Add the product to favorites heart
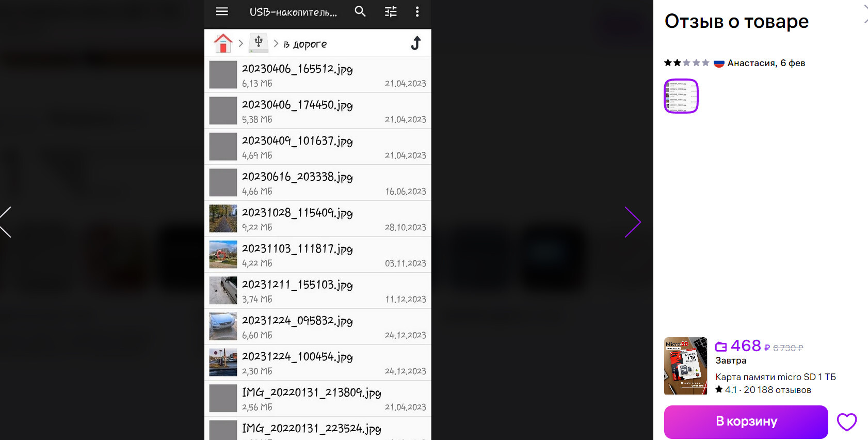868x440 pixels. click(846, 422)
